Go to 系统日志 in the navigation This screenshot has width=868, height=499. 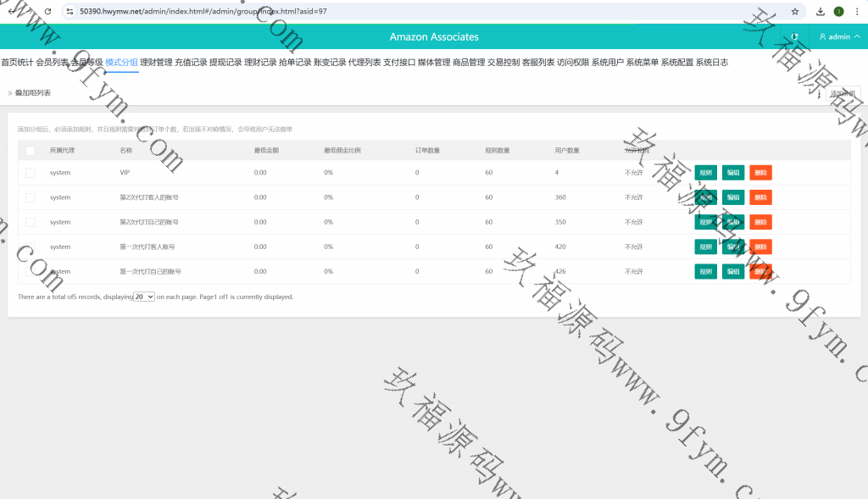tap(711, 63)
